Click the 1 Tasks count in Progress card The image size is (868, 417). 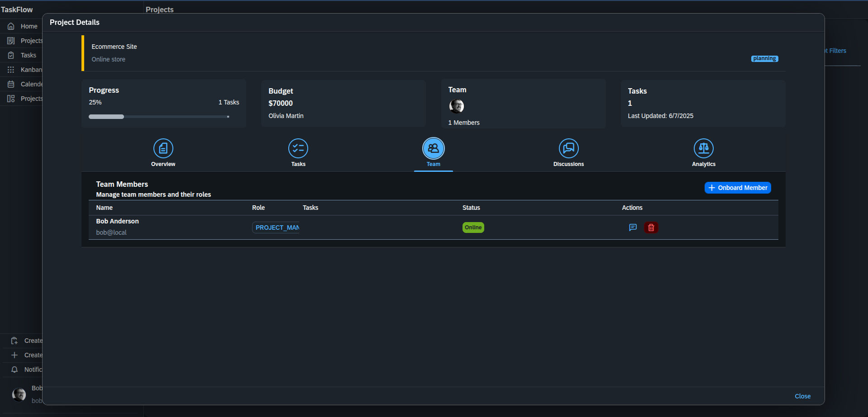click(x=229, y=102)
